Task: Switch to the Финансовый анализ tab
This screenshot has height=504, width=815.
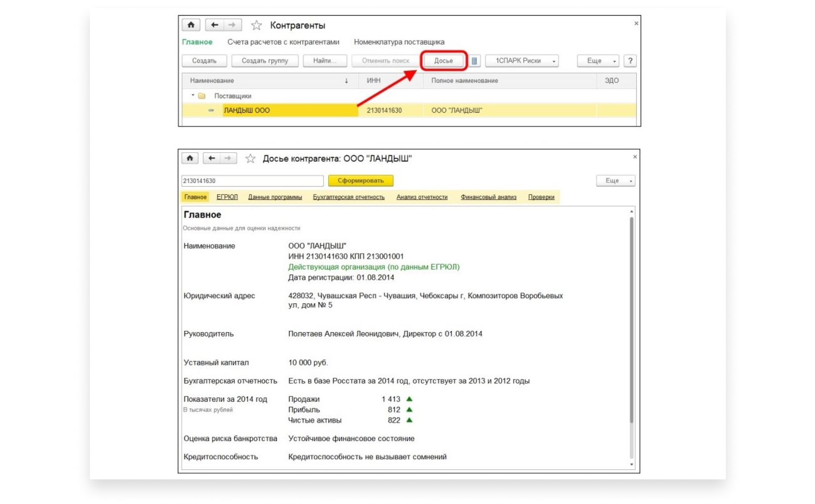Action: click(x=488, y=197)
